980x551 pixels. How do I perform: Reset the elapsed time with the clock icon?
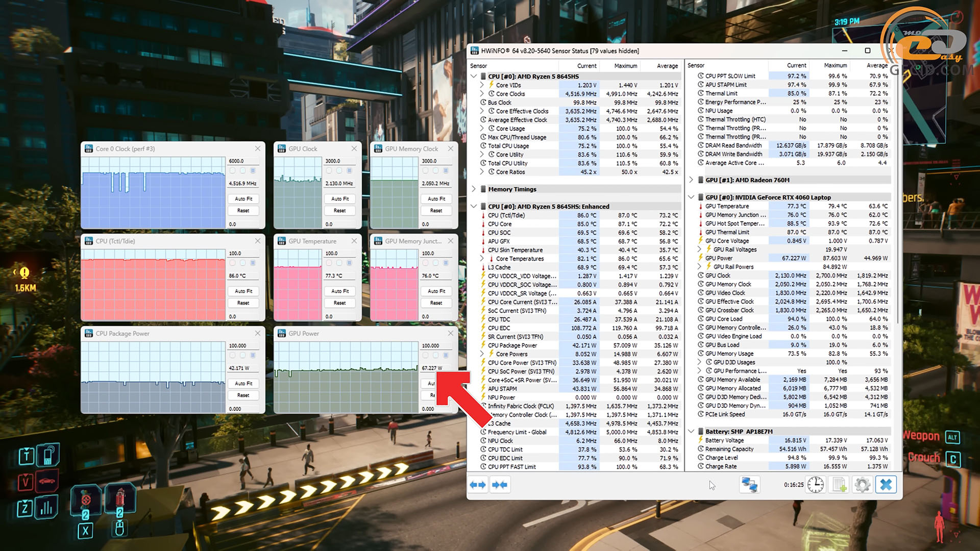tap(816, 485)
